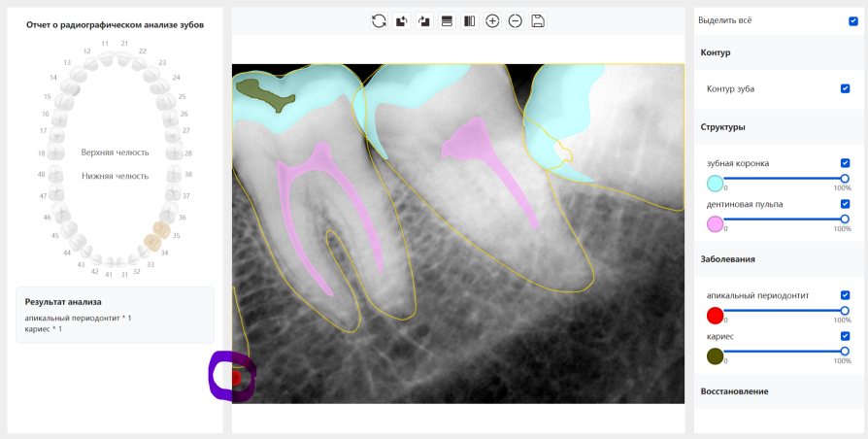Uncheck the "Контур зуба" checkbox
868x439 pixels.
pos(845,89)
